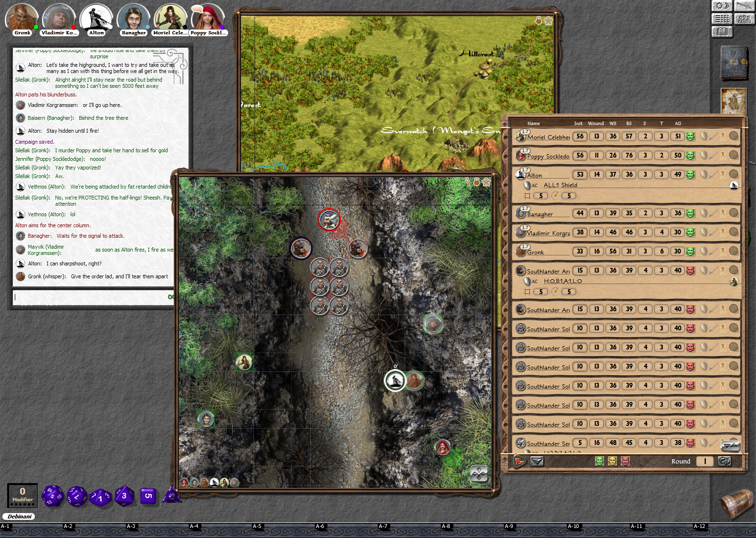Screen dimensions: 756x538
Task: Expand Moriel Celebher's sword attack details
Action: tap(714, 137)
